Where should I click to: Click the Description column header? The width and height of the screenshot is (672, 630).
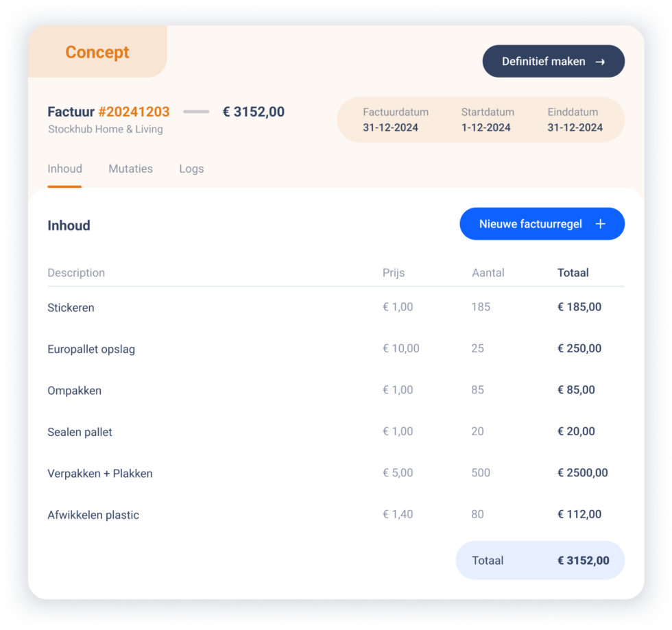(x=76, y=273)
